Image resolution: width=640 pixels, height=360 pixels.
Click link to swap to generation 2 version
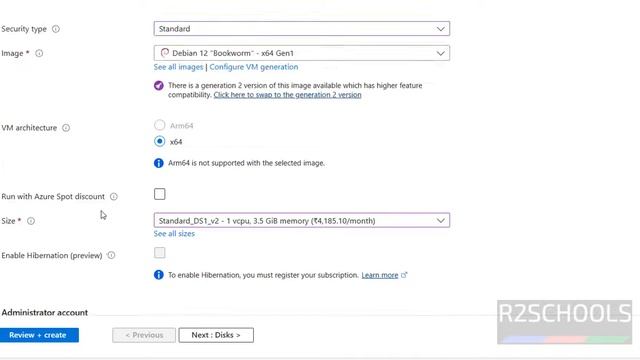[287, 95]
